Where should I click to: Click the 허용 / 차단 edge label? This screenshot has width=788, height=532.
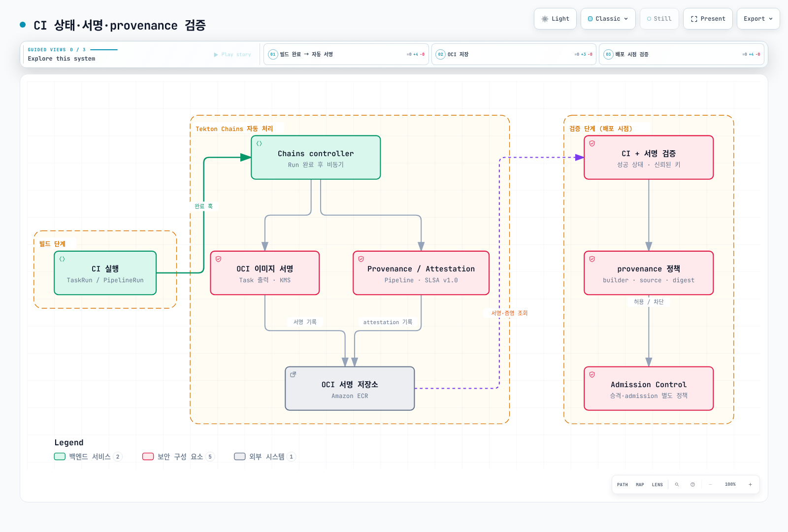[x=649, y=302]
